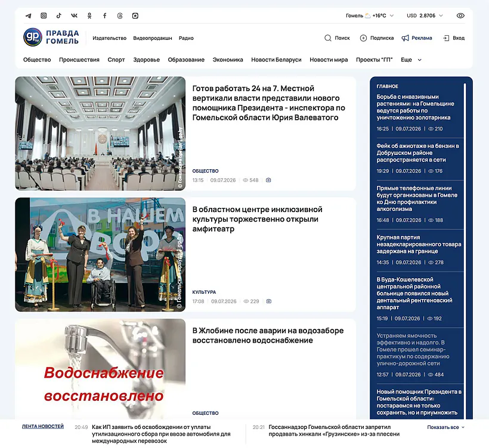
Task: Open the Устраняем ямочность road seminar story
Action: point(413,349)
